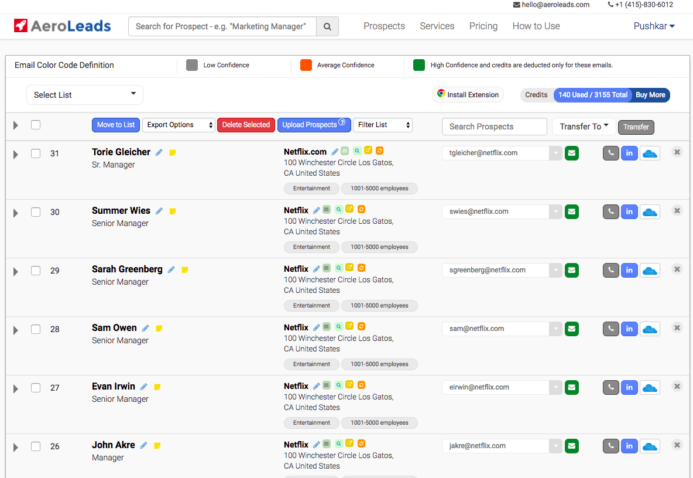Open the Export Options dropdown
Viewport: 693px width, 478px height.
(x=179, y=125)
